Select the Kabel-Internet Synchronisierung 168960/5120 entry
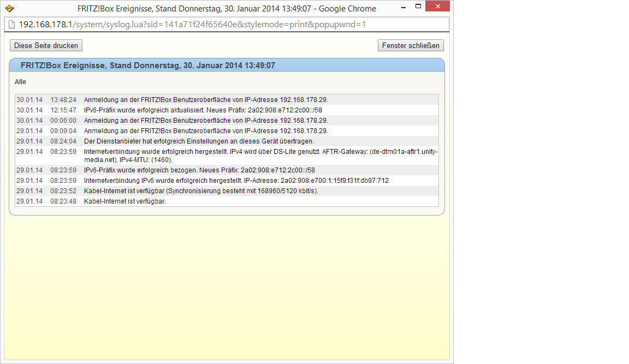This screenshot has height=364, width=629. coord(200,191)
